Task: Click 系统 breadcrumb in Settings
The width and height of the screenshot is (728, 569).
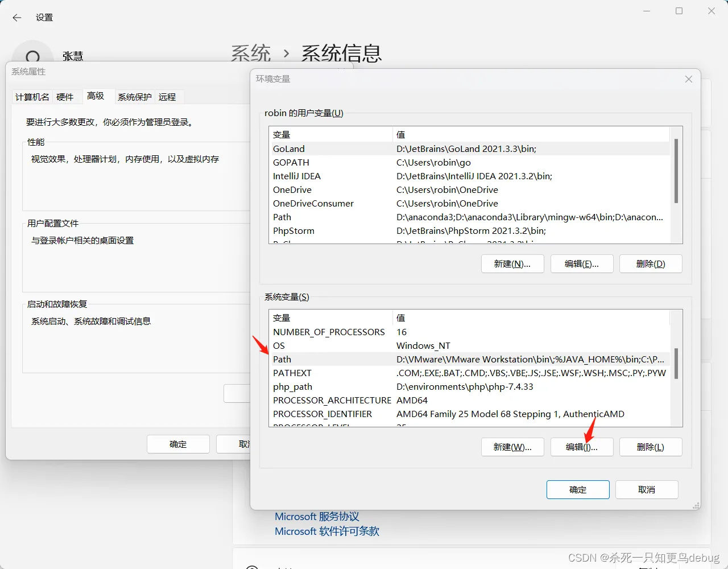Action: (251, 53)
